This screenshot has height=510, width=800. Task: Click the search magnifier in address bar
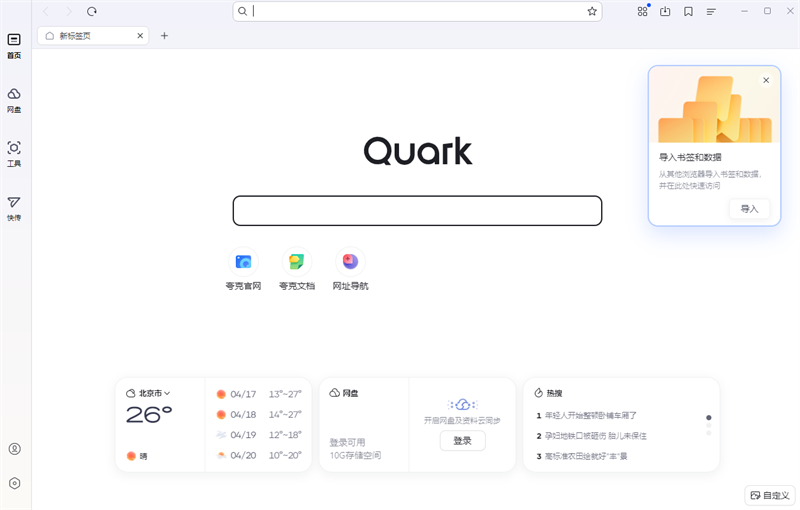pos(243,11)
